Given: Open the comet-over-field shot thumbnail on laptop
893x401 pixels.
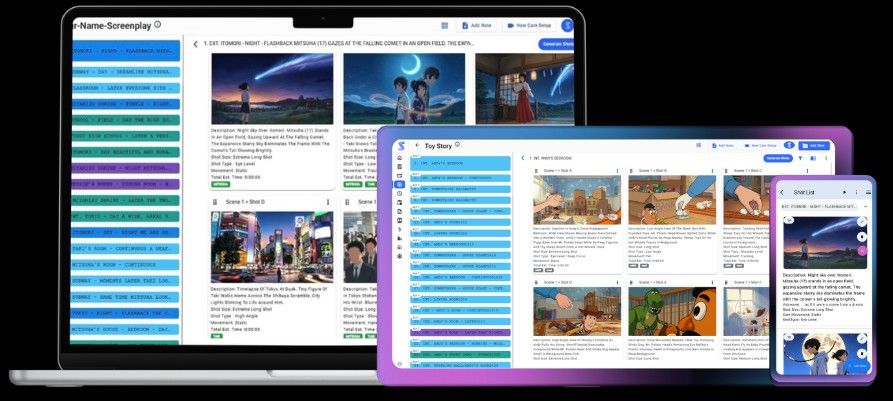Looking at the screenshot, I should pos(272,89).
